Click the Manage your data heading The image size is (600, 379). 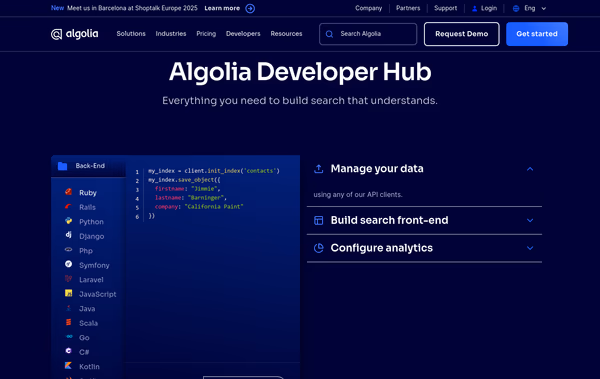click(x=377, y=169)
